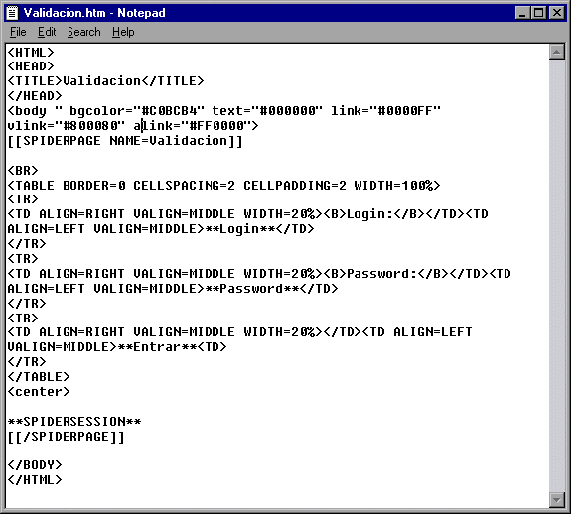Click the </HEAD> closing tag line
This screenshot has width=571, height=514.
[x=35, y=95]
